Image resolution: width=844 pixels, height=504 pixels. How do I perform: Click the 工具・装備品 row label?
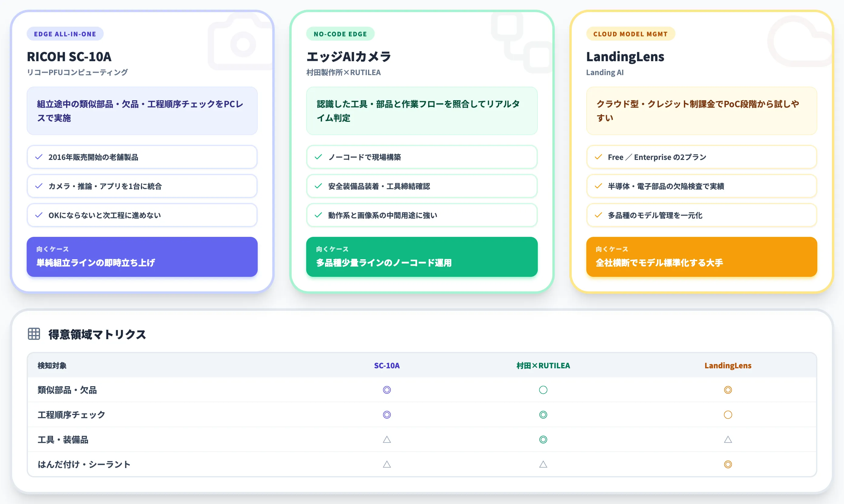coord(63,439)
